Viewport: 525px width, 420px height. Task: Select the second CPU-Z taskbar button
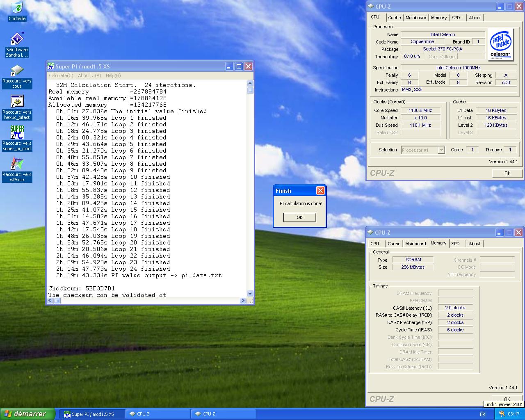pos(224,414)
